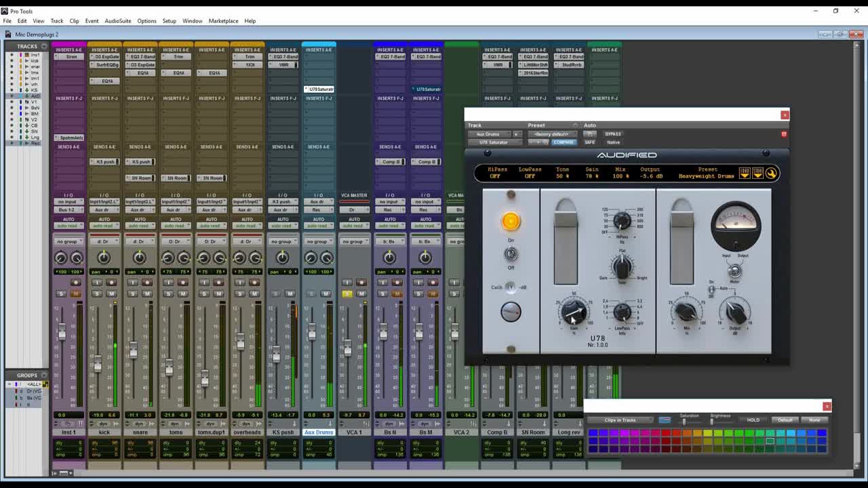The image size is (868, 488).
Task: Click the U78 Output dB knob
Action: pyautogui.click(x=735, y=312)
